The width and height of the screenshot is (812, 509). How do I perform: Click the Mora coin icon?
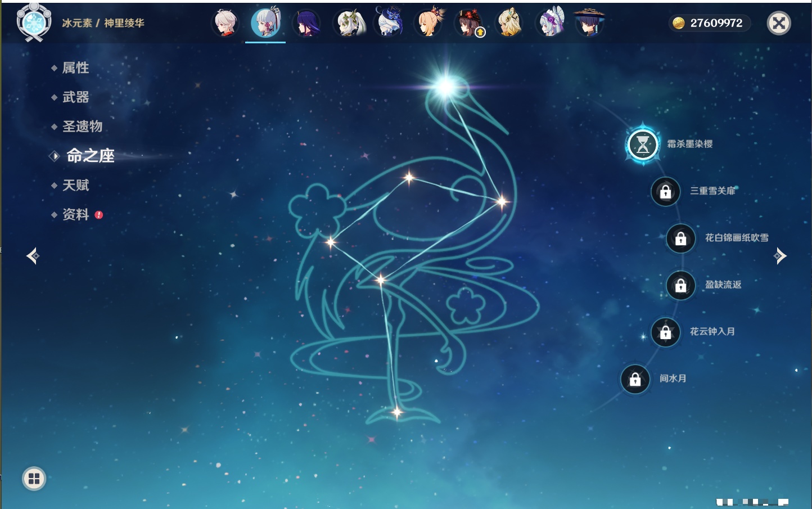click(679, 23)
